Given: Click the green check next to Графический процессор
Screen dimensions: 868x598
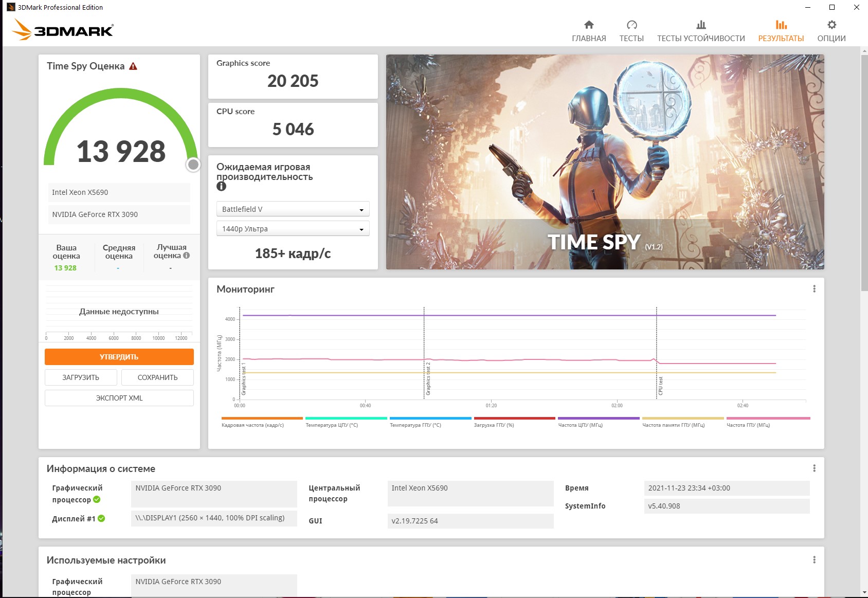Looking at the screenshot, I should (97, 499).
